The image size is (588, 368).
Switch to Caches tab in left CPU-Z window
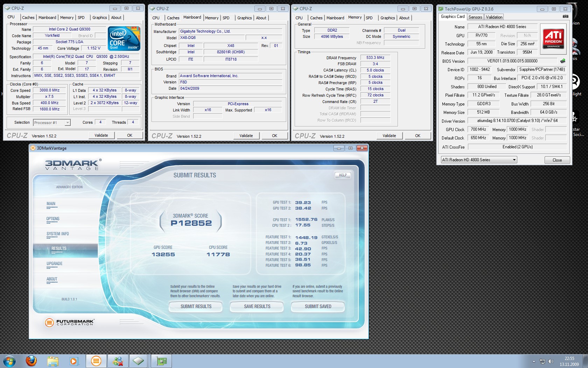28,18
